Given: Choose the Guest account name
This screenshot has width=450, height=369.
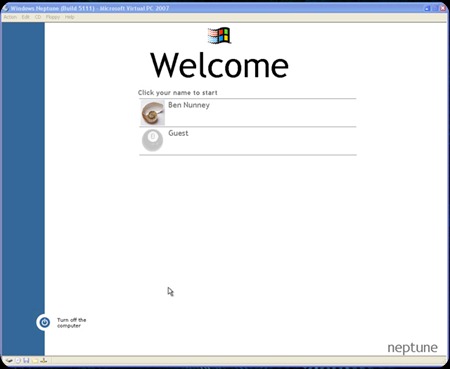Looking at the screenshot, I should click(178, 133).
